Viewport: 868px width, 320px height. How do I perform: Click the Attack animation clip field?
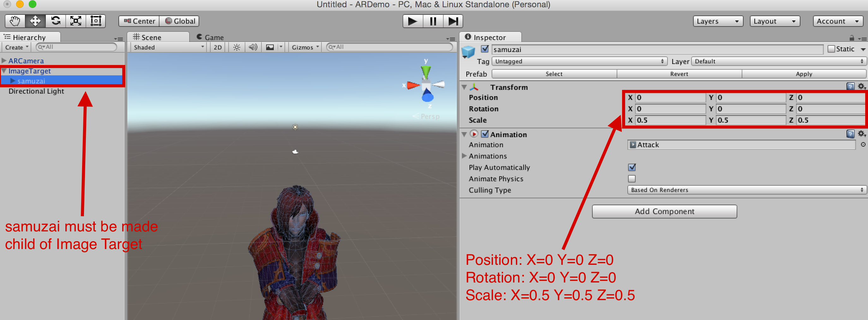point(741,145)
